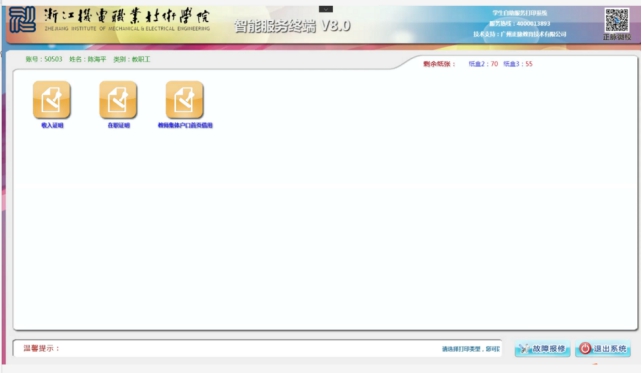Open the 教师集体户口首页借用 icon
The image size is (642, 373).
(184, 99)
